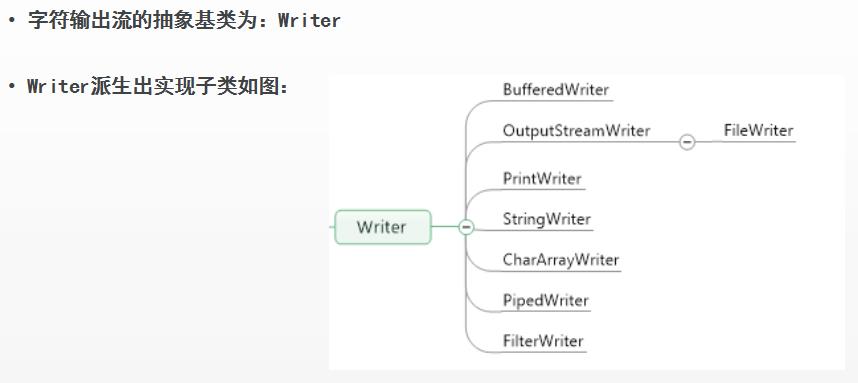Viewport: 858px width, 383px height.
Task: Select the StringWriter node
Action: tap(547, 219)
